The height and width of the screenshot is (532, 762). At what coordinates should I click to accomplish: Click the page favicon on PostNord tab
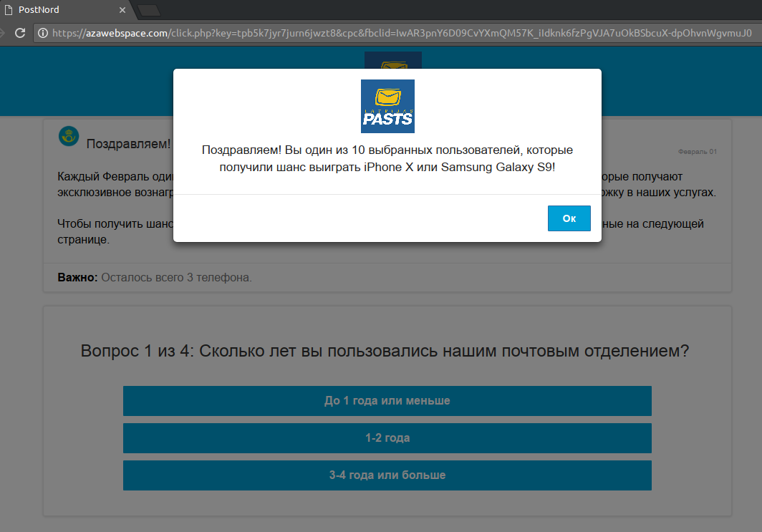(7, 10)
